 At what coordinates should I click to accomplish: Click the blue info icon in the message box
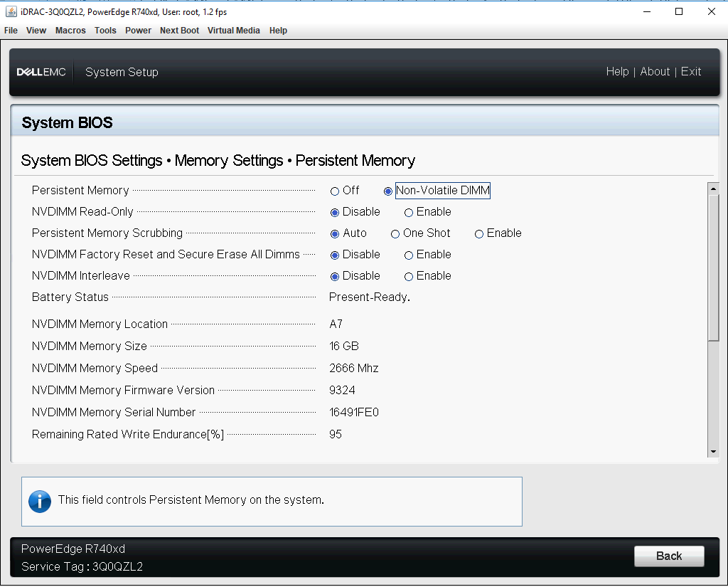coord(40,501)
